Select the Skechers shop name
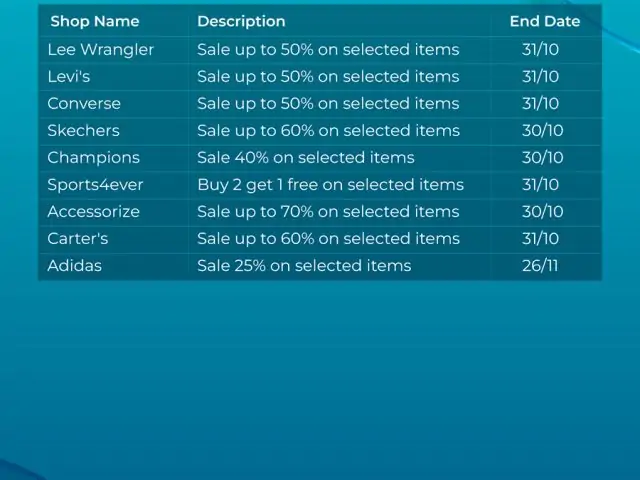640x480 pixels. 84,131
